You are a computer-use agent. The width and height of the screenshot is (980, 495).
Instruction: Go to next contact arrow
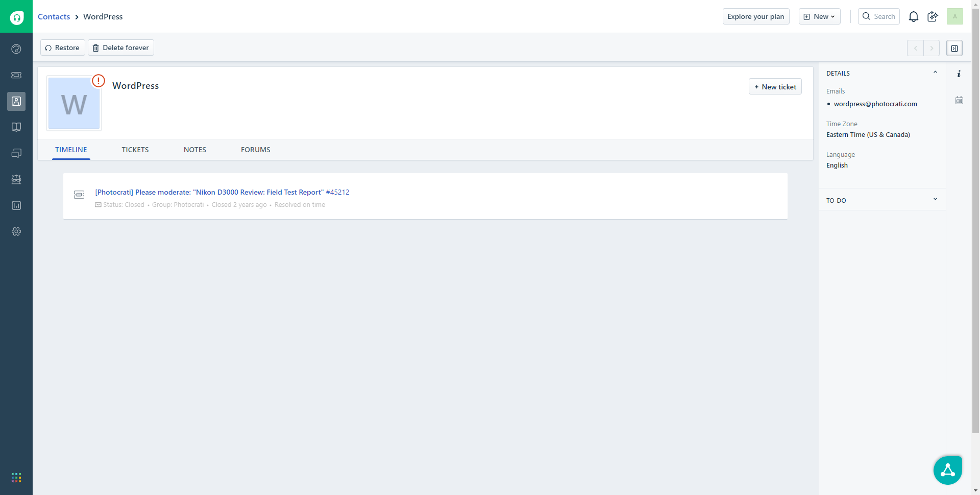point(932,48)
